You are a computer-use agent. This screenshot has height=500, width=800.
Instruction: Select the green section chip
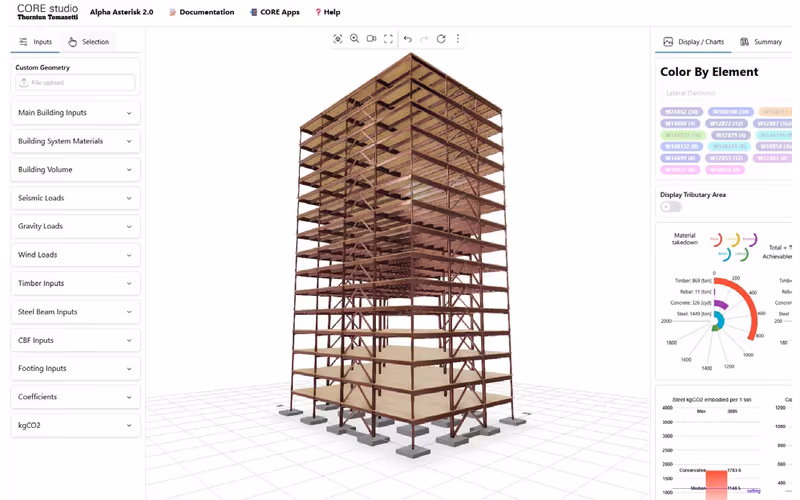click(683, 135)
